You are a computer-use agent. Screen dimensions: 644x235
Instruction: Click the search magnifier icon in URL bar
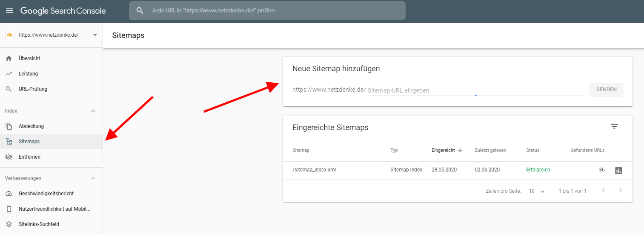[140, 11]
